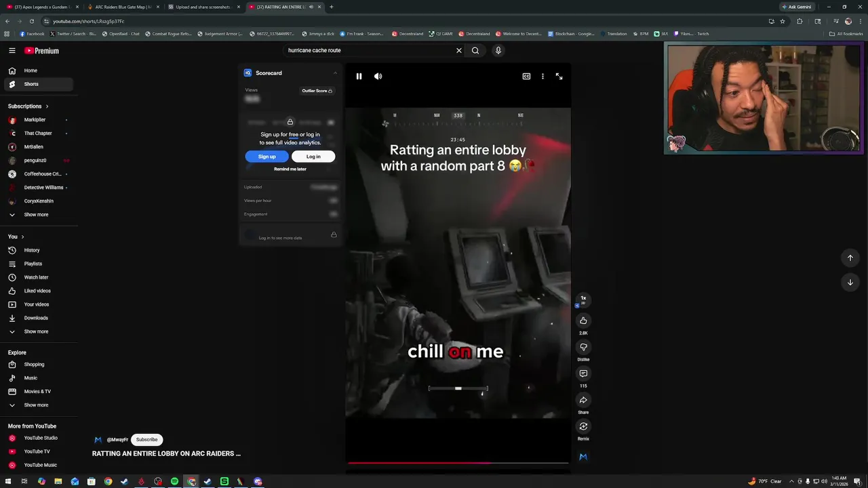The image size is (868, 488).
Task: Open History in sidebar
Action: [x=39, y=250]
